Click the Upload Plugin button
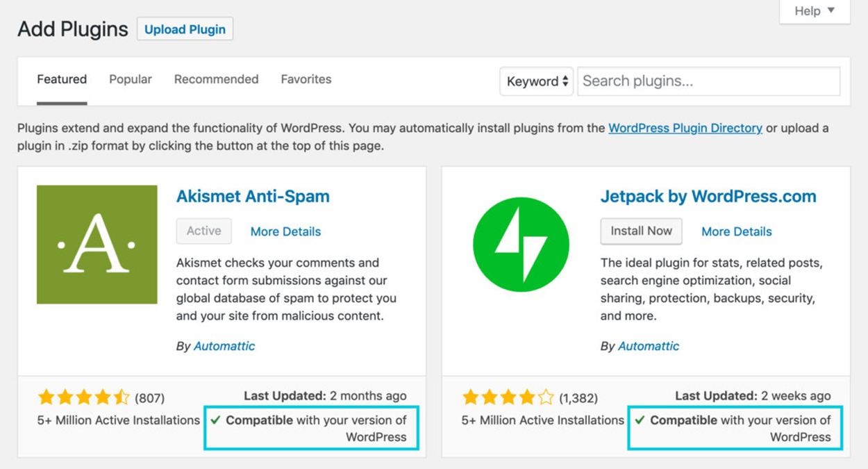The width and height of the screenshot is (868, 469). point(185,29)
